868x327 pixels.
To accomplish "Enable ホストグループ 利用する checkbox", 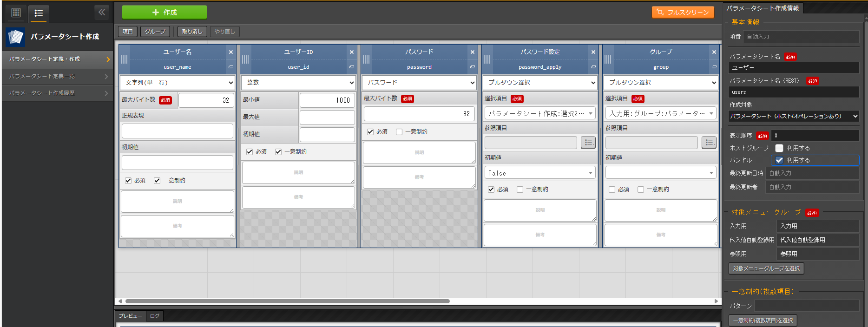I will click(x=779, y=148).
